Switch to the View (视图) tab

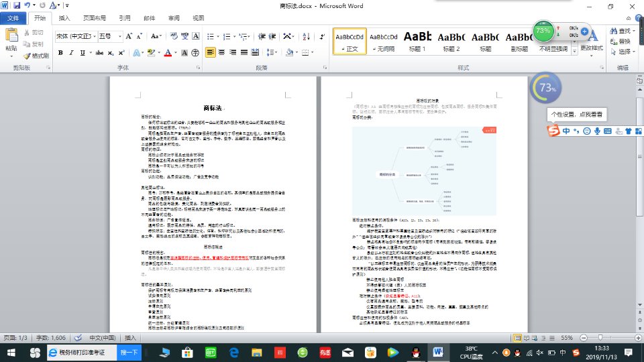coord(199,18)
